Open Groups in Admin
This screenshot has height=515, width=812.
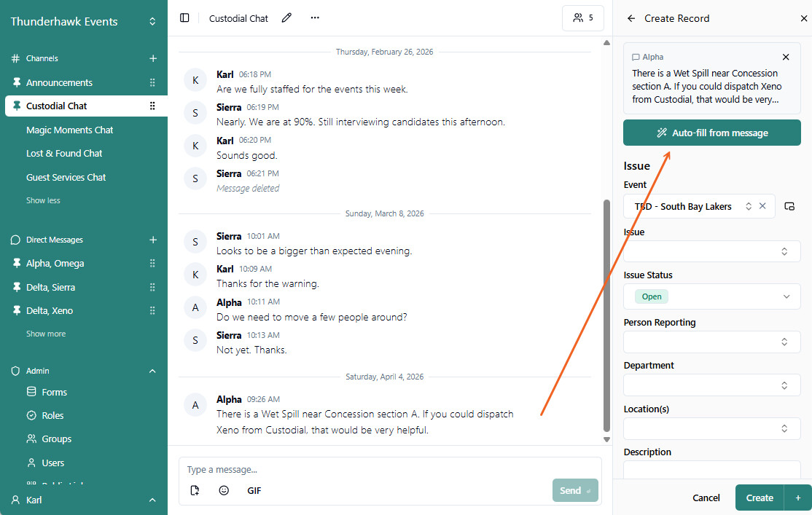56,439
